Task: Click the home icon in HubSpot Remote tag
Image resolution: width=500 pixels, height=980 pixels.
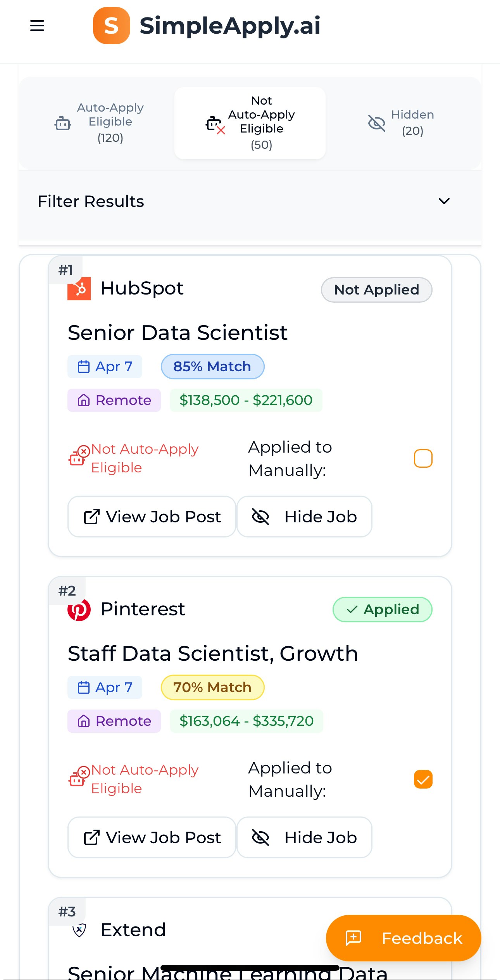Action: pyautogui.click(x=84, y=400)
